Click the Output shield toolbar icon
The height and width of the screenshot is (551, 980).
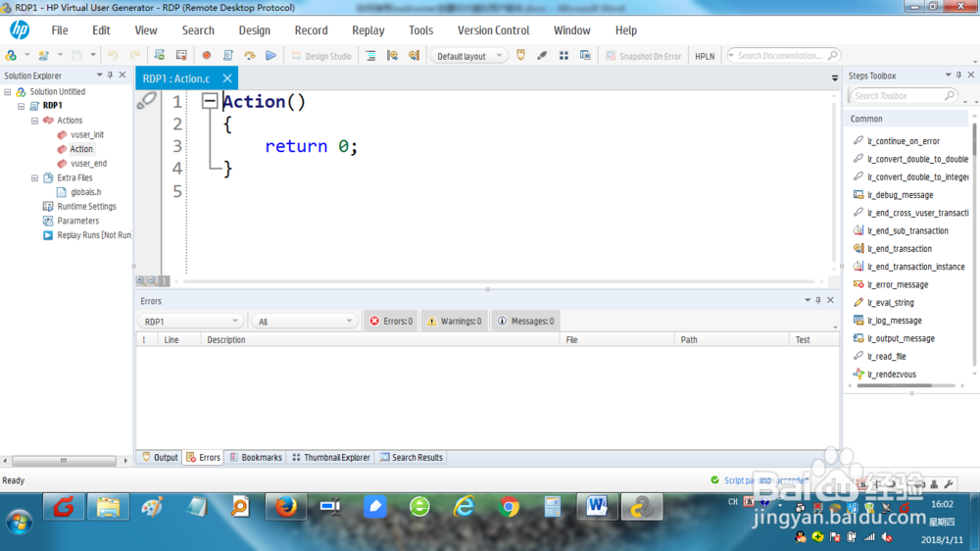point(520,56)
